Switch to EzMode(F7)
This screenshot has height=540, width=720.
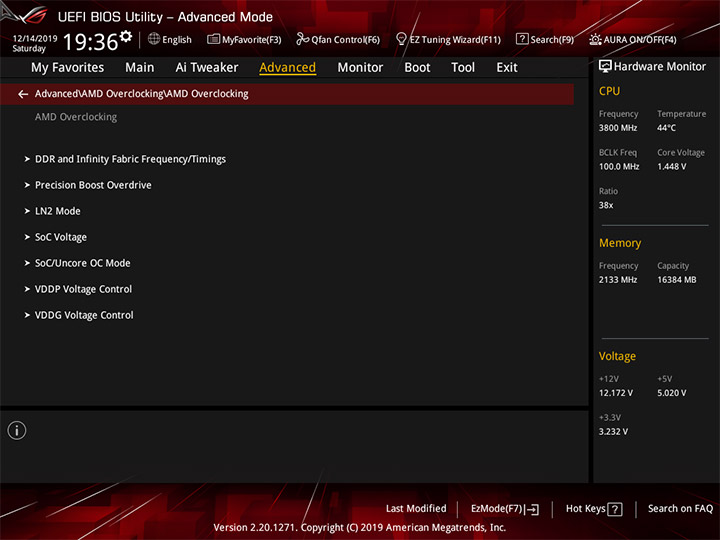click(497, 509)
